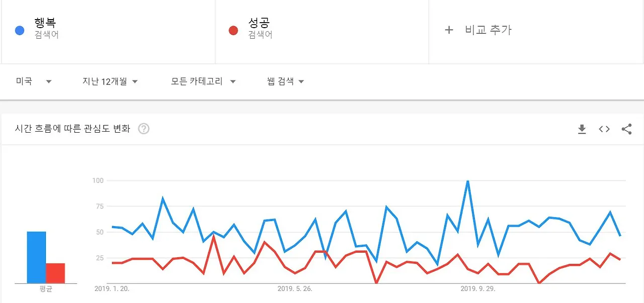Viewport: 644px width, 303px height.
Task: Click the 2019. 5. 26. axis label
Action: [295, 288]
